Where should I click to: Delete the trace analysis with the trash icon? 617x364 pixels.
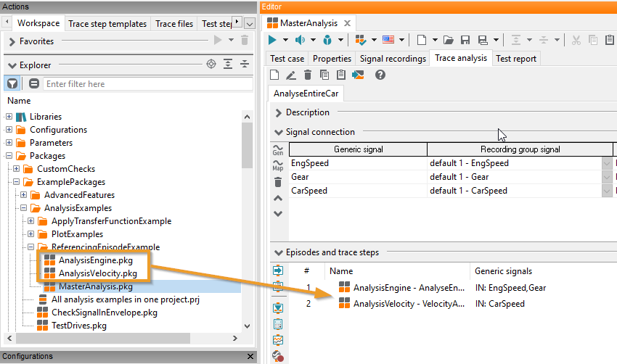coord(308,75)
